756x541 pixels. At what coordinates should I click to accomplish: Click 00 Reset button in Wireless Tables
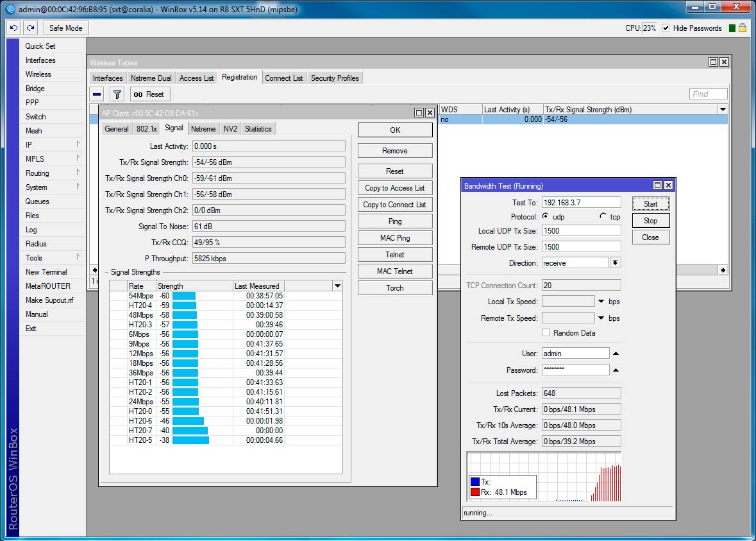pos(149,94)
